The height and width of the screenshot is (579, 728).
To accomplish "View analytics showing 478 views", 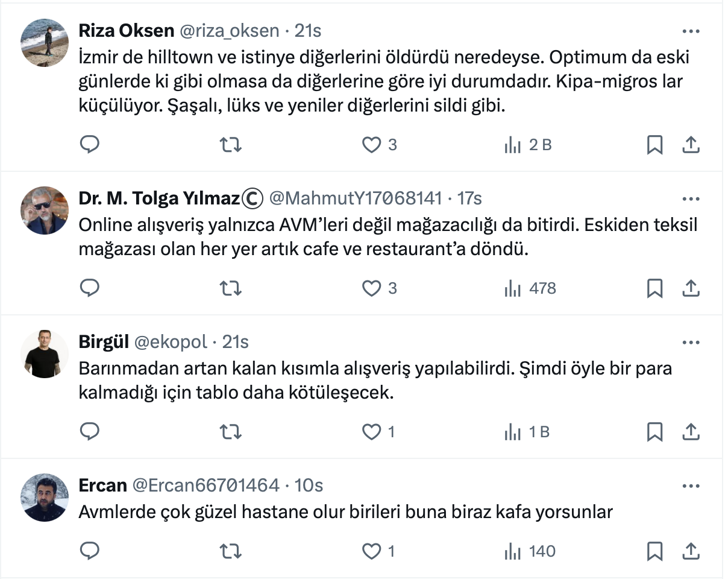I will pos(530,288).
